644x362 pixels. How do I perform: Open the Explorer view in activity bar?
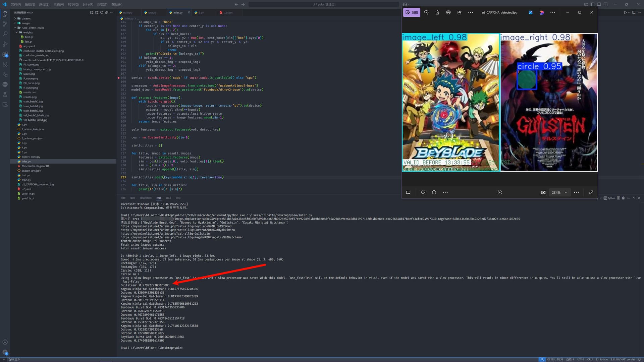(x=5, y=14)
